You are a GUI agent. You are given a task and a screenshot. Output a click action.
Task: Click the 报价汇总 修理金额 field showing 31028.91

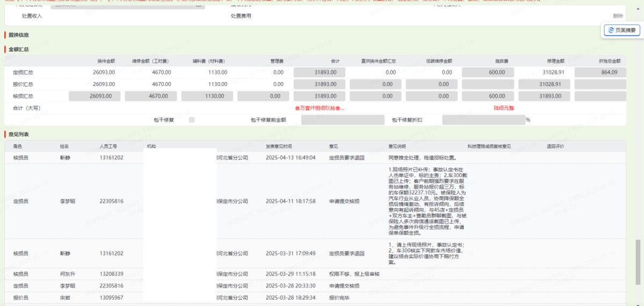click(x=544, y=84)
